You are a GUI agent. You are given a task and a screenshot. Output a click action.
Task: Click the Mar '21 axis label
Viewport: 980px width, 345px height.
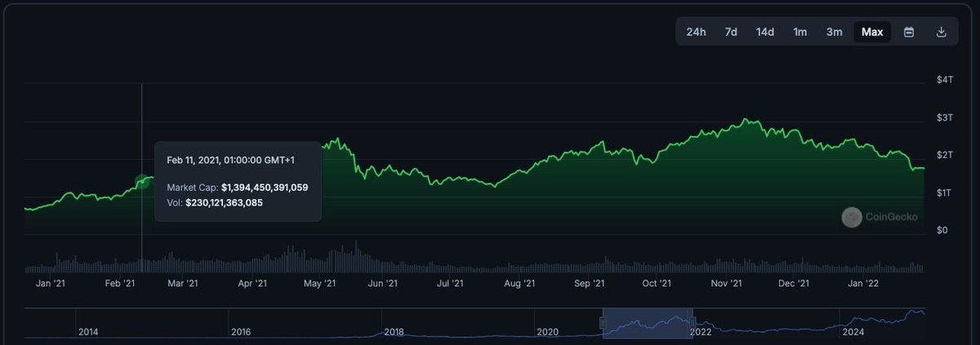(x=183, y=283)
